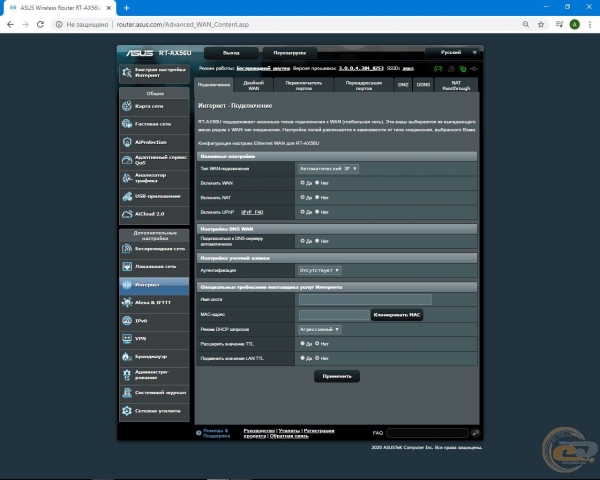Image resolution: width=600 pixels, height=480 pixels.
Task: Click into MAC-адрес input field
Action: tap(334, 315)
